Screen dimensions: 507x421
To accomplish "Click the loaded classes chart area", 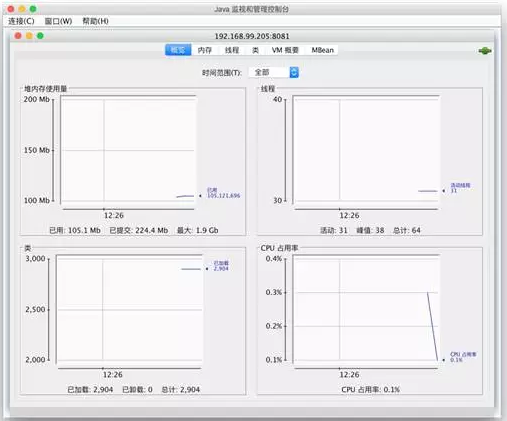I will click(x=129, y=308).
